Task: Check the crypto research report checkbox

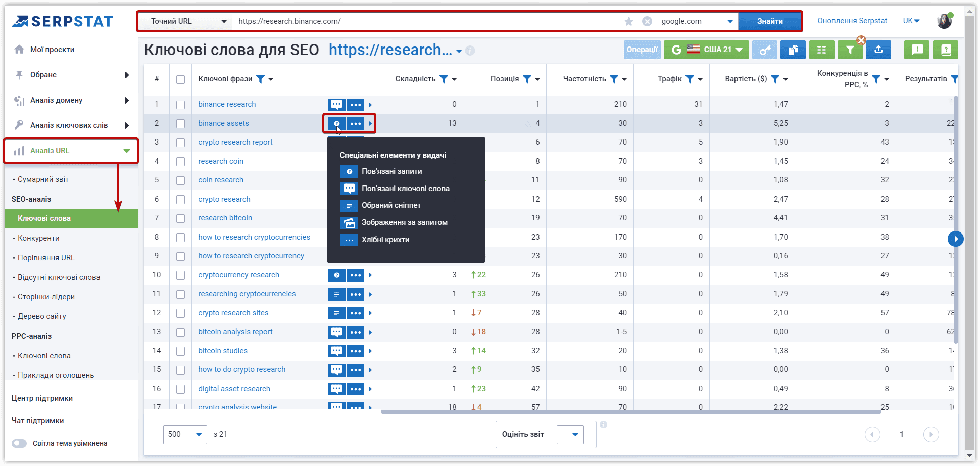Action: [x=180, y=143]
